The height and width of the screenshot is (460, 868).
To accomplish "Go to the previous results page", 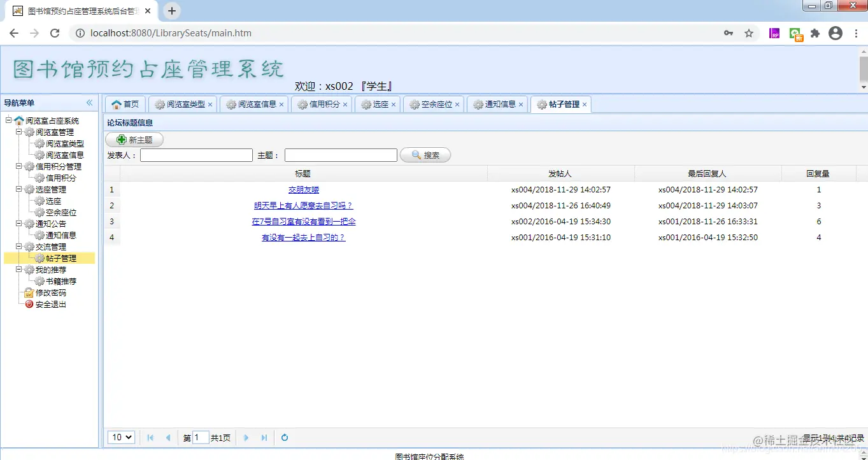I will (168, 438).
